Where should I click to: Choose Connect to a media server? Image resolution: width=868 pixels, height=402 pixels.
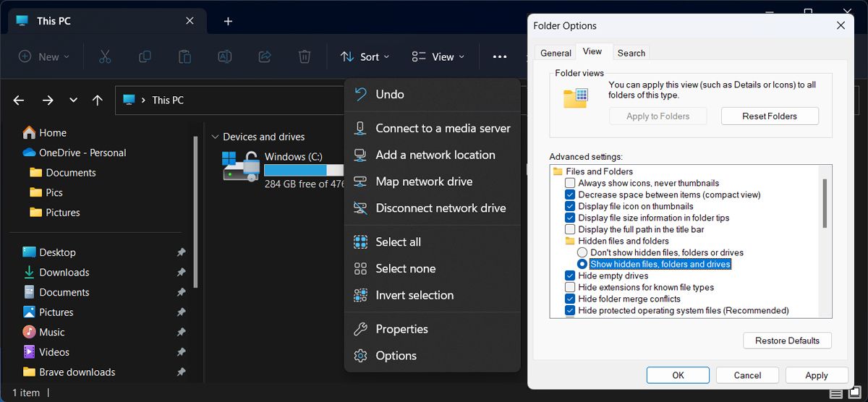click(x=433, y=128)
